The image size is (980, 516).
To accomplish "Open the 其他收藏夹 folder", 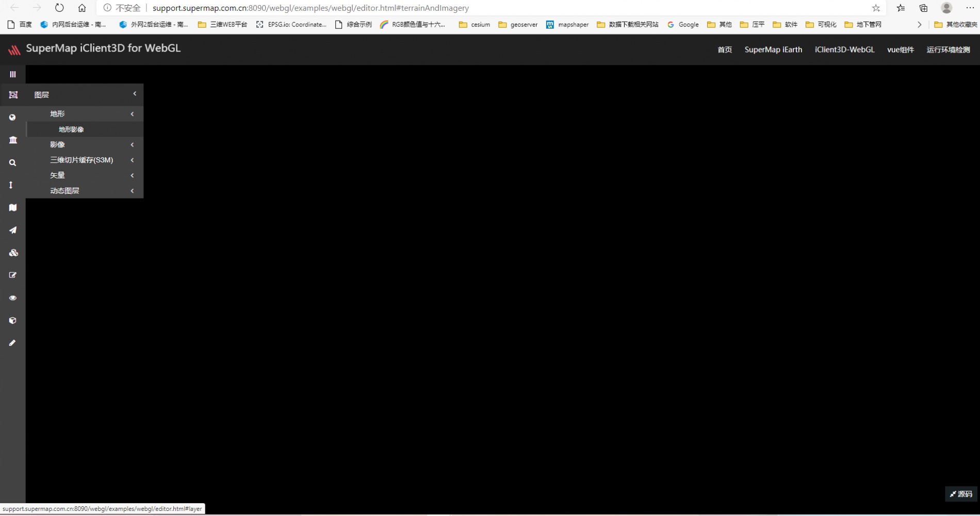I will point(956,24).
